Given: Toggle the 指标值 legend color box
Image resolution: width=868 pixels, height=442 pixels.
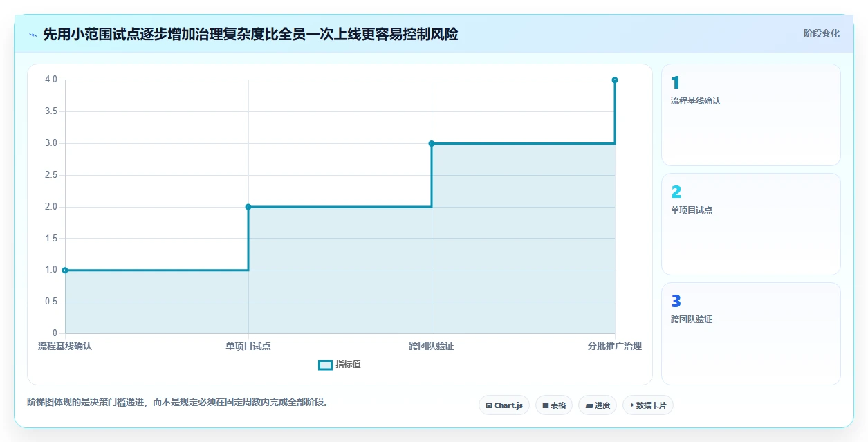Looking at the screenshot, I should 325,365.
